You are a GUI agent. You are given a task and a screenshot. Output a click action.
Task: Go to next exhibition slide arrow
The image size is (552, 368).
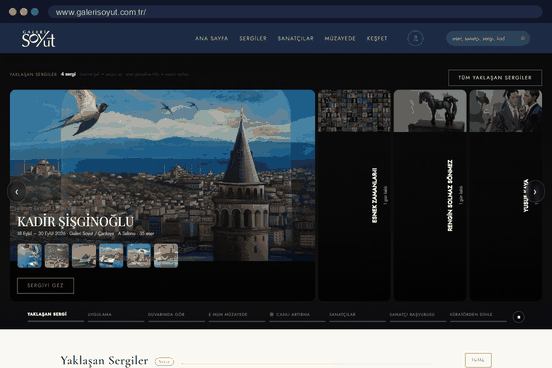tap(535, 192)
